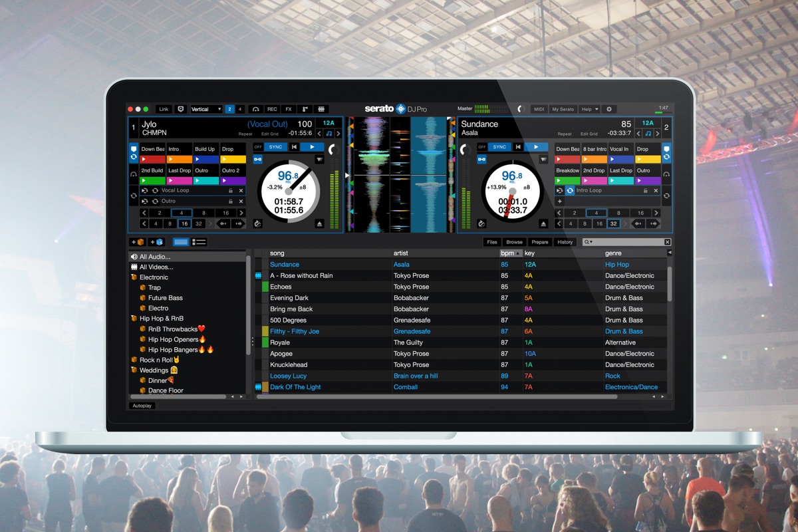Viewport: 798px width, 532px height.
Task: Open My Serato
Action: click(x=563, y=109)
